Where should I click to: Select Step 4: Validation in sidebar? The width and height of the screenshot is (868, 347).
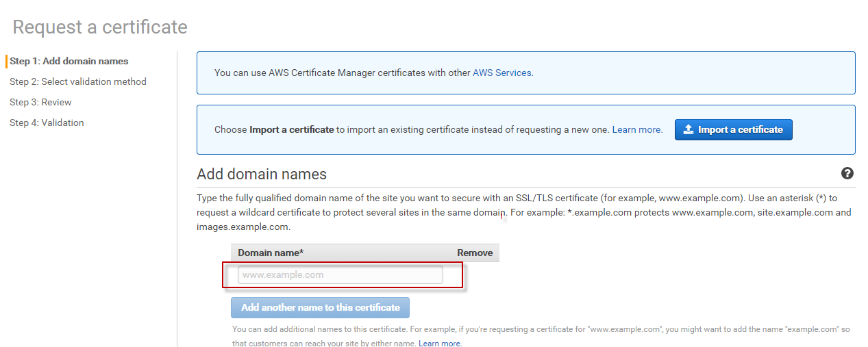click(47, 123)
